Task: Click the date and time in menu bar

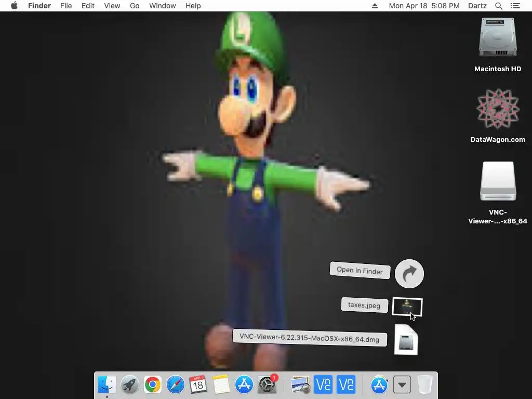Action: pyautogui.click(x=424, y=6)
